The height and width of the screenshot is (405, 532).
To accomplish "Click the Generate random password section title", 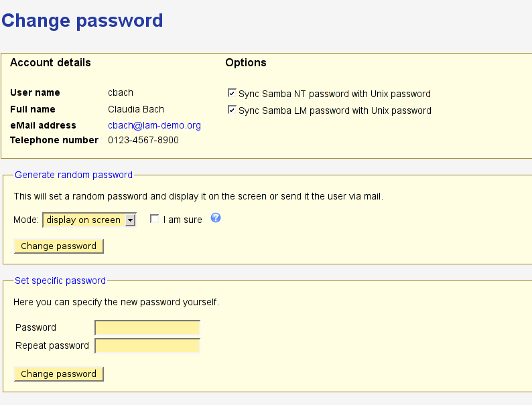I will [74, 175].
